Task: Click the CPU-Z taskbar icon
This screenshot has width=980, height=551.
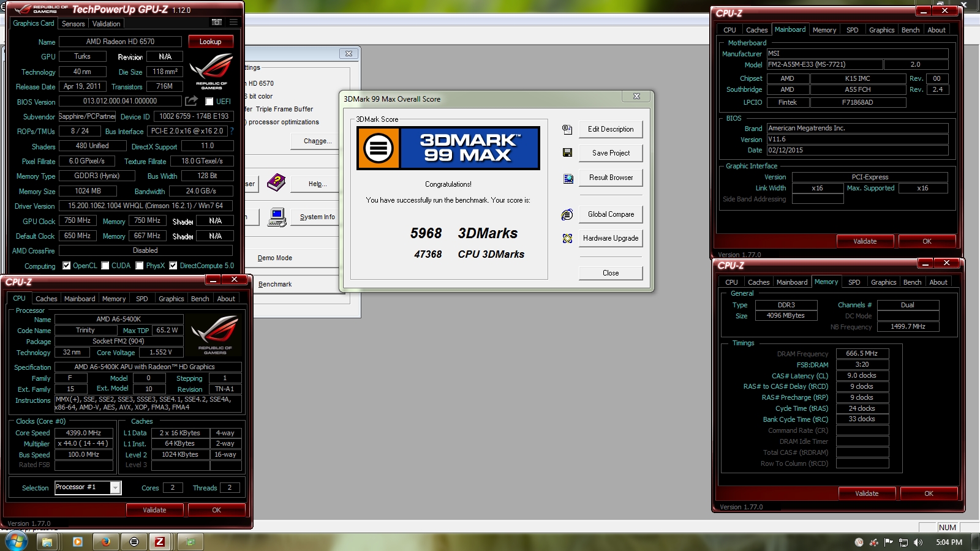Action: (x=160, y=542)
